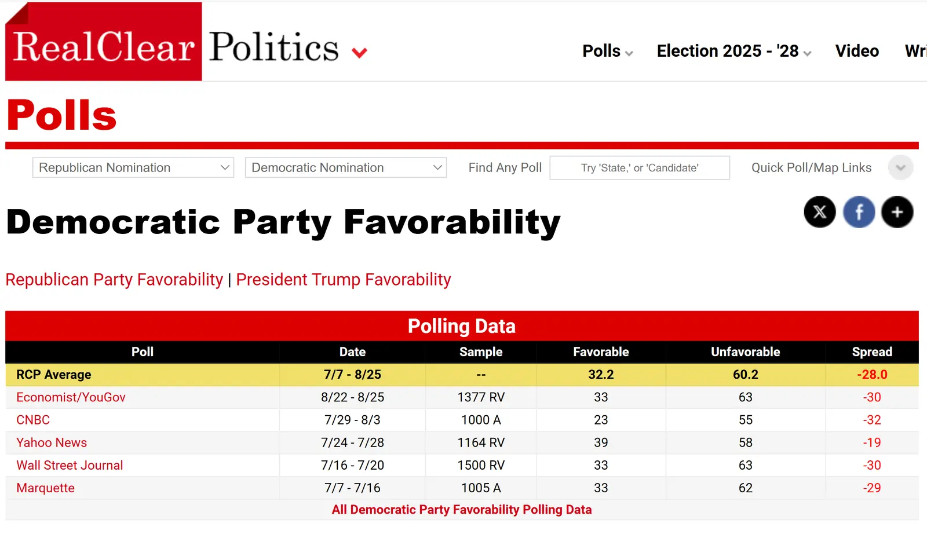Viewport: 927px width, 560px height.
Task: Click the plus more-sharing icon
Action: click(x=897, y=212)
